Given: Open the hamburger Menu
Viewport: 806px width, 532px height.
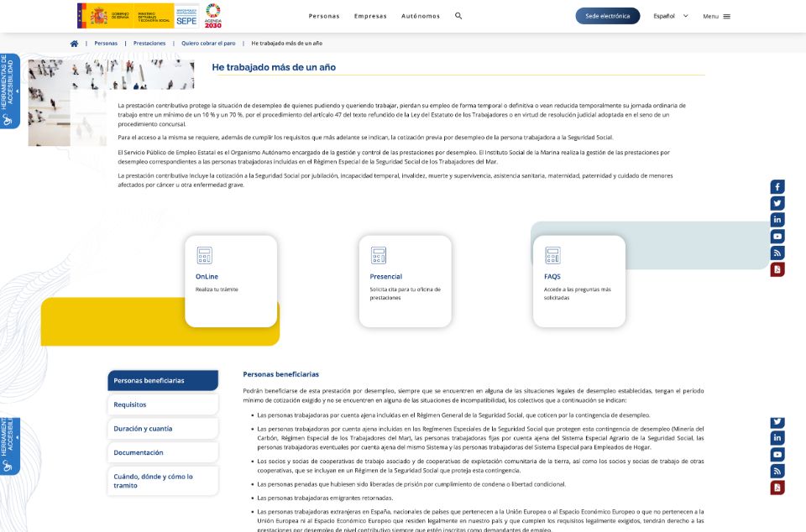Looking at the screenshot, I should pos(716,16).
